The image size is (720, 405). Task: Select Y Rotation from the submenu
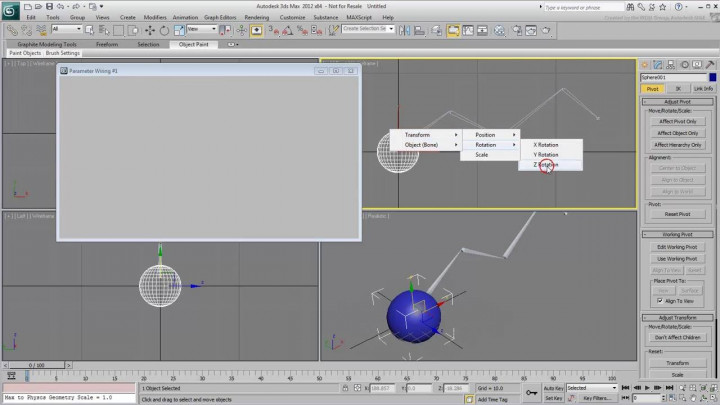[x=551, y=155]
